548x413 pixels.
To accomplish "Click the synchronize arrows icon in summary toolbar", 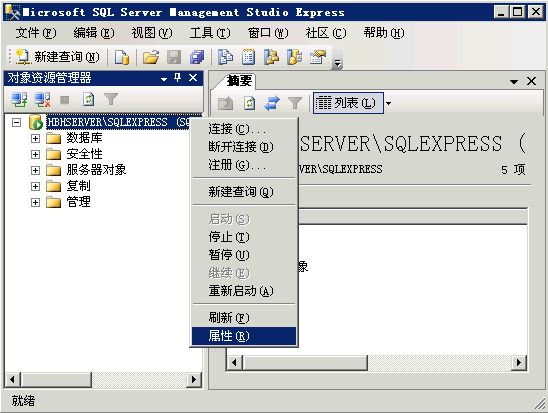I will [272, 103].
